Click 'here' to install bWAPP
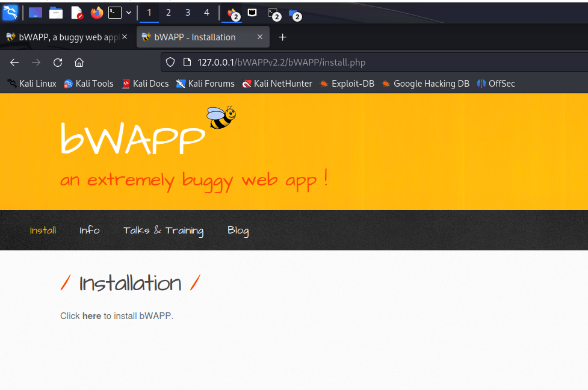588x390 pixels. 91,316
